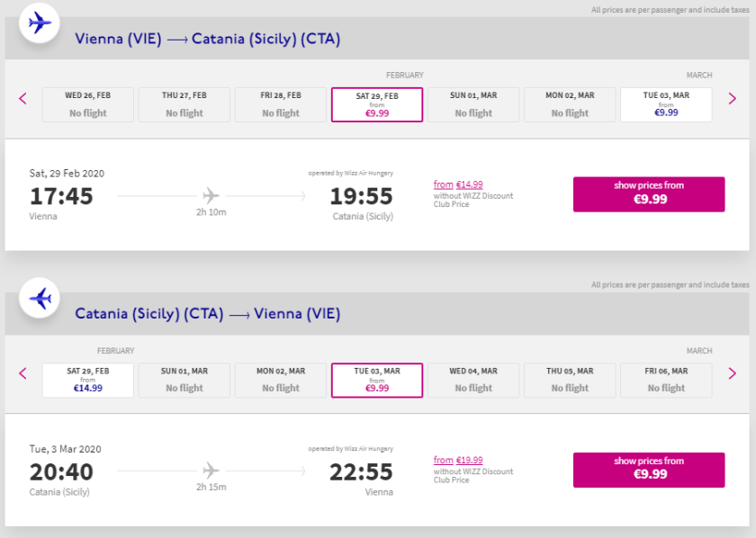Open the 'from €19.99' price link
756x538 pixels.
click(458, 460)
